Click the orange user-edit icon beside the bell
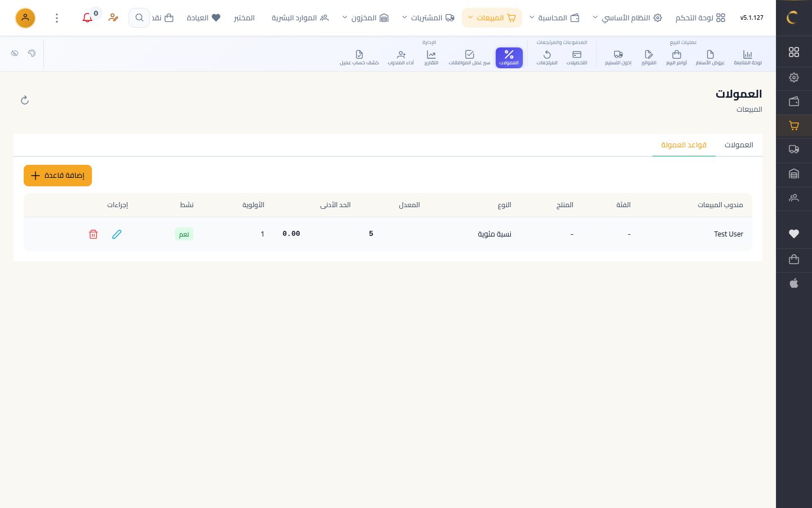 (x=113, y=18)
